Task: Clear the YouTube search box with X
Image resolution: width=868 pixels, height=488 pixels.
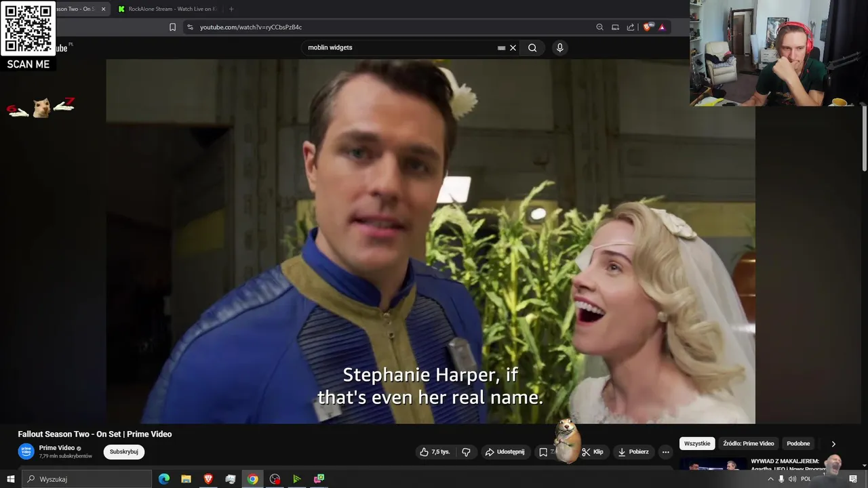Action: 513,47
